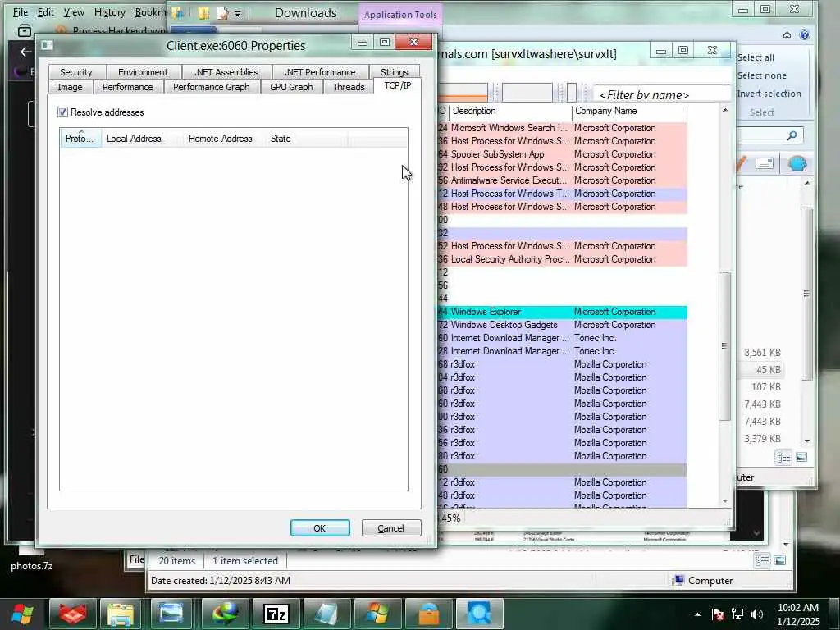Switch to the .NET Performance tab

pos(320,72)
